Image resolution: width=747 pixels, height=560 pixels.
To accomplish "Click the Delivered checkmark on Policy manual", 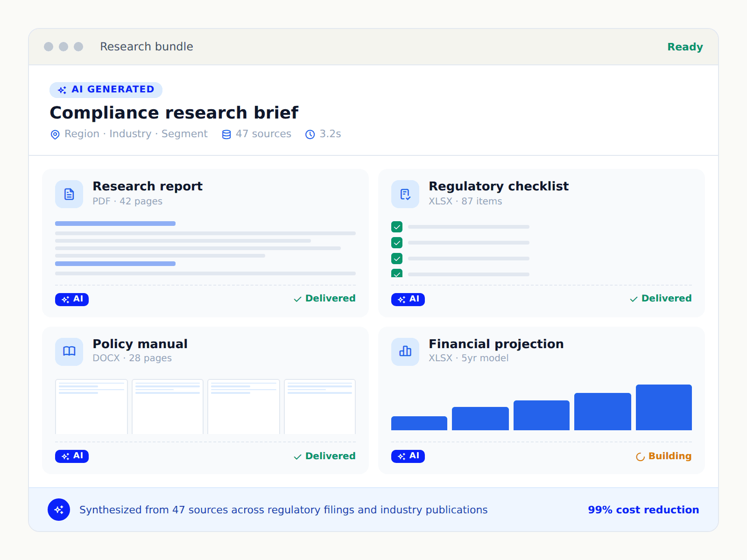I will click(x=297, y=457).
